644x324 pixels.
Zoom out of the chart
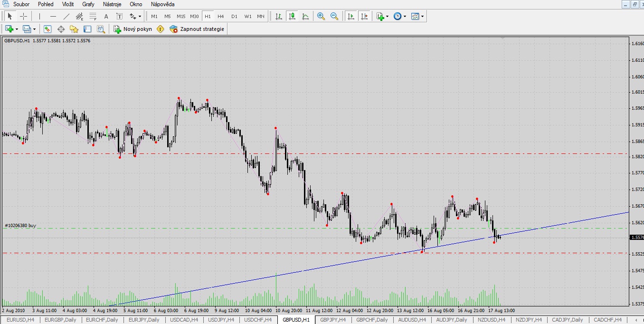click(x=334, y=16)
